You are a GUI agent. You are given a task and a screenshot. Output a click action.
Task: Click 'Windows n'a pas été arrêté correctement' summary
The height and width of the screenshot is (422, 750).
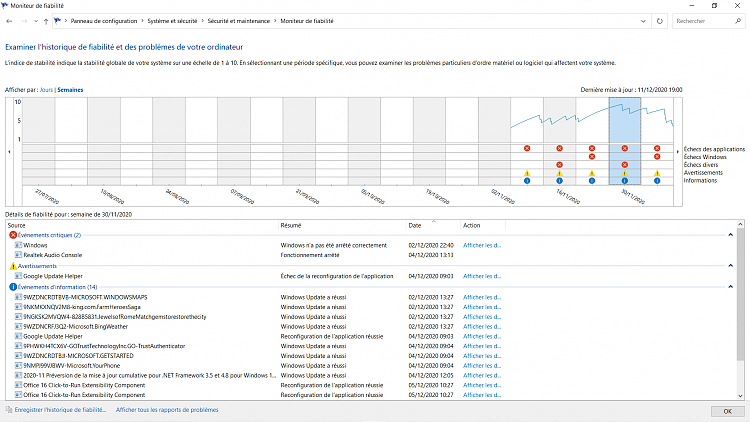click(333, 245)
